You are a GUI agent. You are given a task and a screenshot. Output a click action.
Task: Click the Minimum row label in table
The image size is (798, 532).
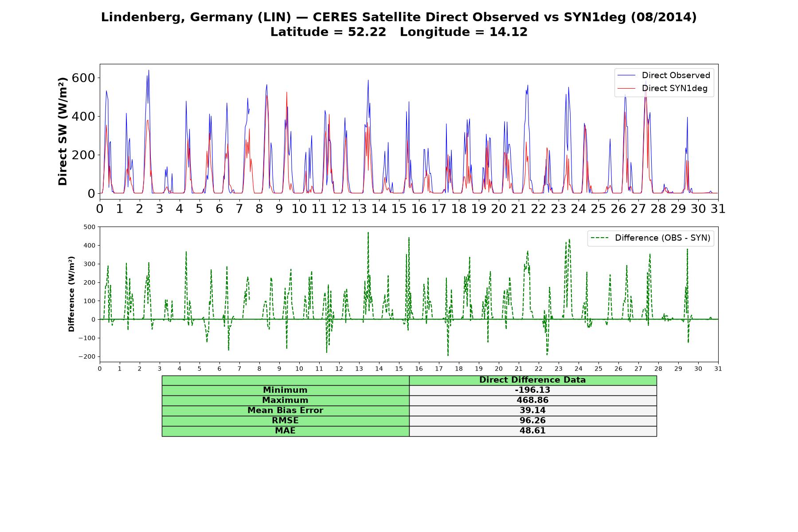coord(286,390)
